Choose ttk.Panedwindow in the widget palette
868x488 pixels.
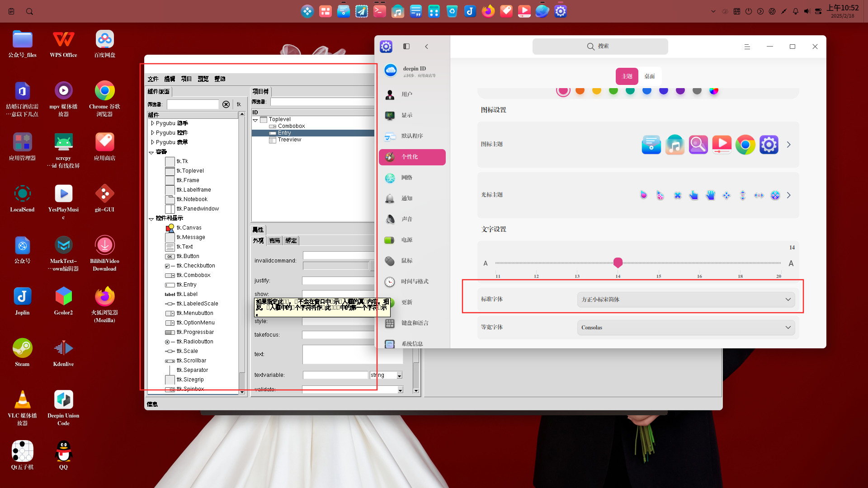pyautogui.click(x=198, y=209)
